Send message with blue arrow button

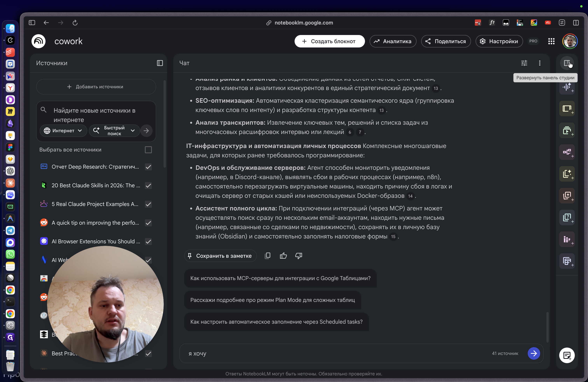pyautogui.click(x=534, y=353)
